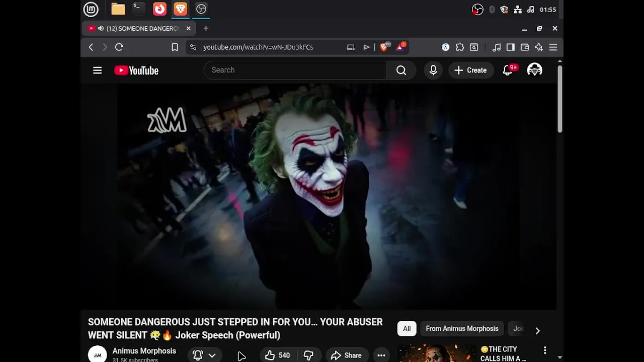Like the video with 540 likes

tap(278, 355)
